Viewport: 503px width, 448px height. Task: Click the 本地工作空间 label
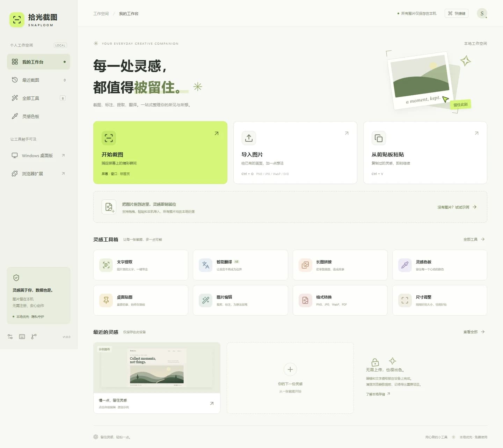tap(475, 44)
